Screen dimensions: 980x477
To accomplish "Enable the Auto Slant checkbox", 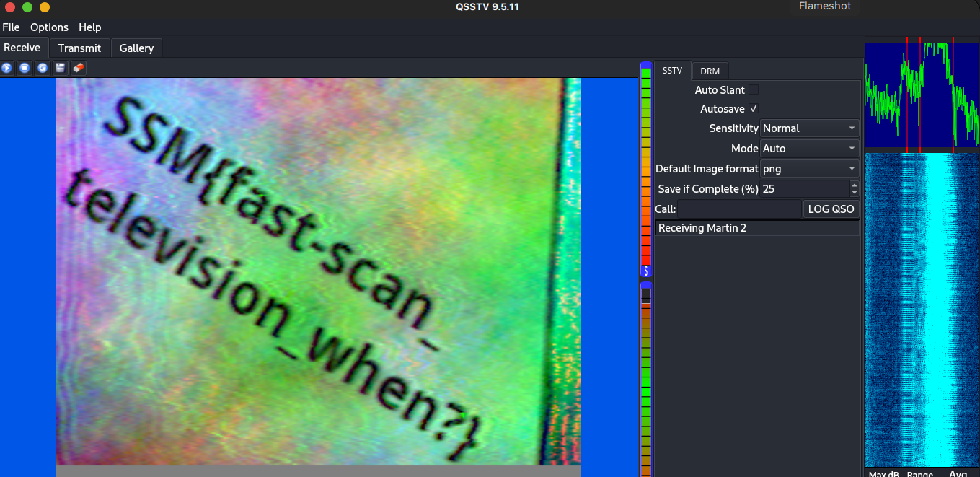I will (754, 90).
